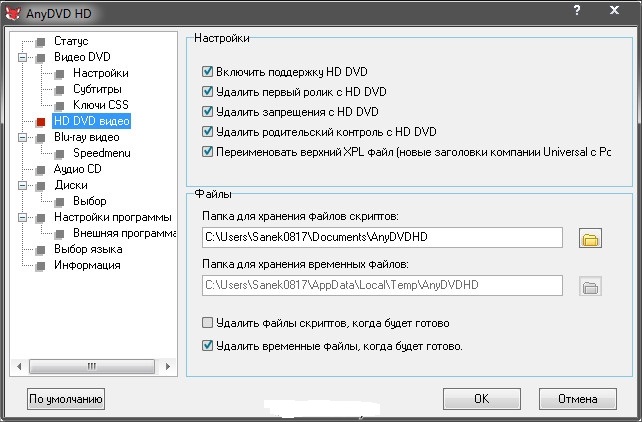
Task: Select Видео DVD tree item
Action: click(82, 57)
